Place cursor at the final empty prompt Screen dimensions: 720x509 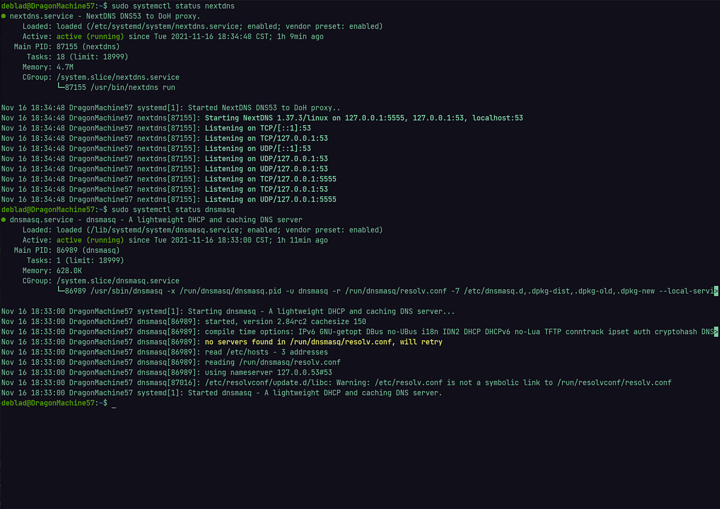(x=114, y=403)
